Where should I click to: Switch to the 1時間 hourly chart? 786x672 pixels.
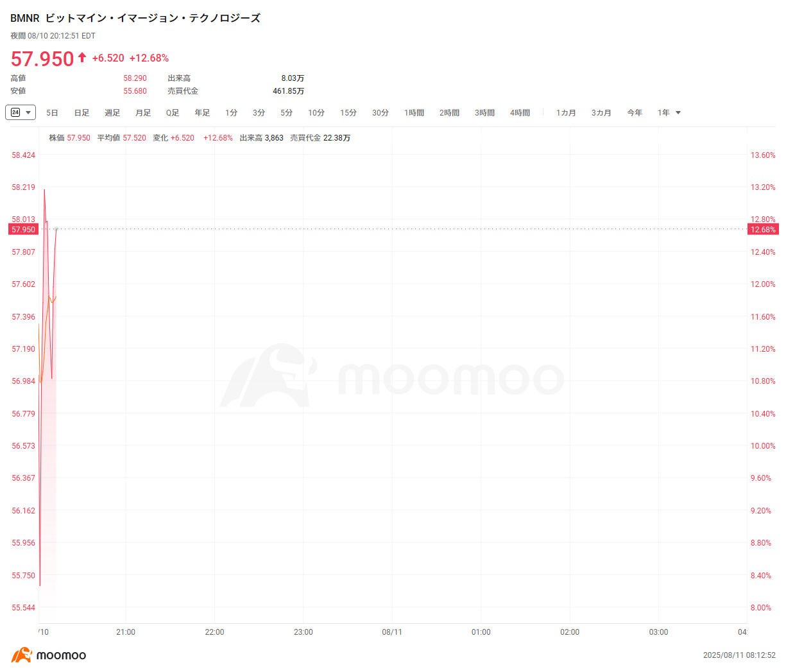pos(414,112)
